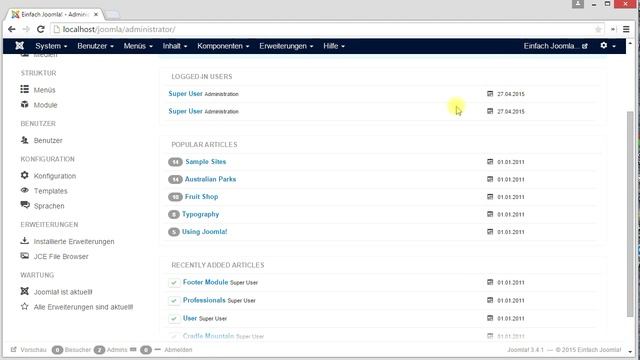The width and height of the screenshot is (640, 360).
Task: Click the calendar icon for Typography row
Action: 490,214
